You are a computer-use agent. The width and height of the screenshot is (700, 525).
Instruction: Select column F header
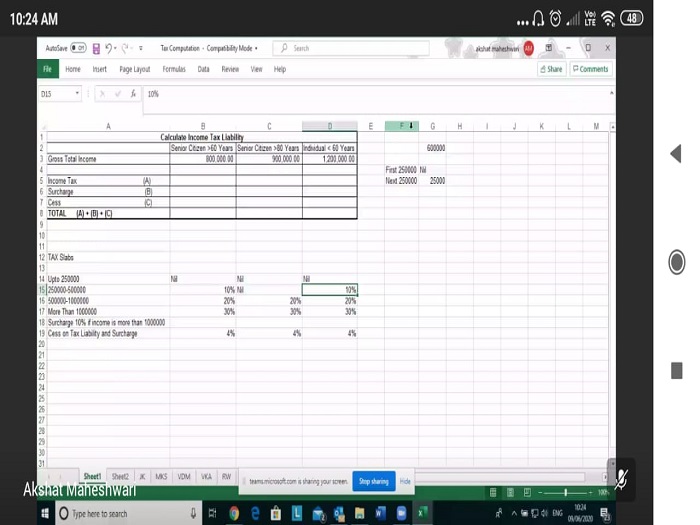pos(401,126)
